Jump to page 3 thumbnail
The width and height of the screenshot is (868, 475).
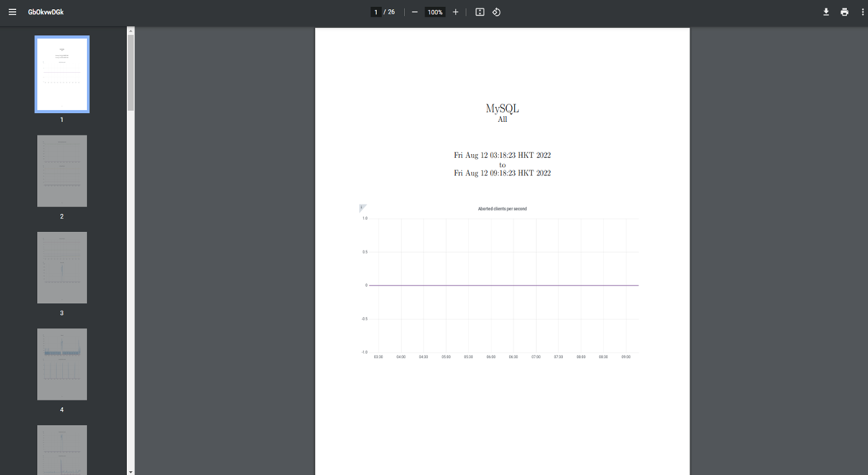click(62, 267)
